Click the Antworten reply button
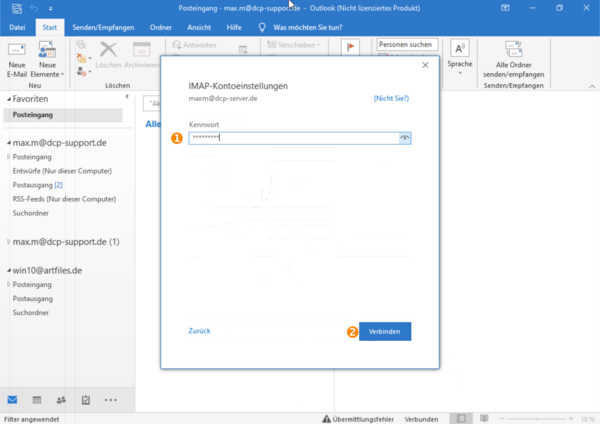Screen dimensions: 600x424 click(194, 45)
